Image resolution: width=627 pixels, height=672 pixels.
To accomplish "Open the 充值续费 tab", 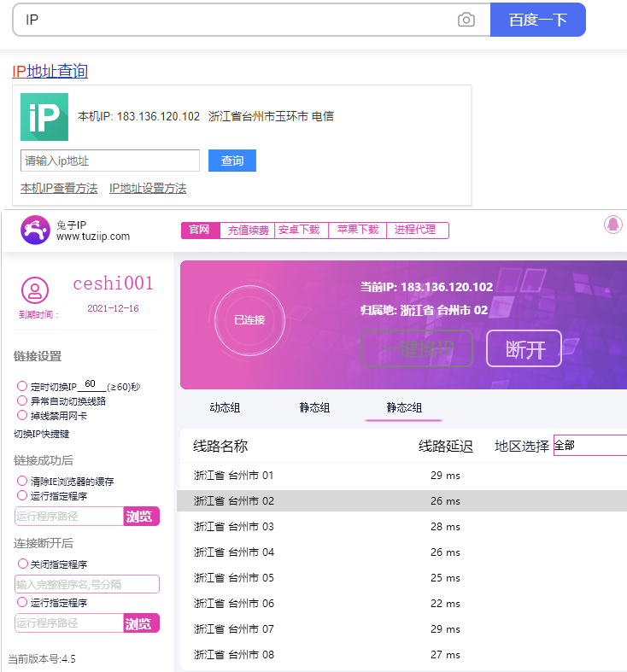I will (248, 231).
